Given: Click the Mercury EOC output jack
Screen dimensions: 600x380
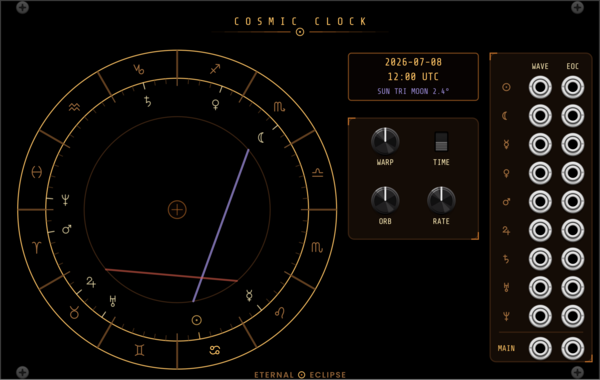Looking at the screenshot, I should pyautogui.click(x=572, y=145).
